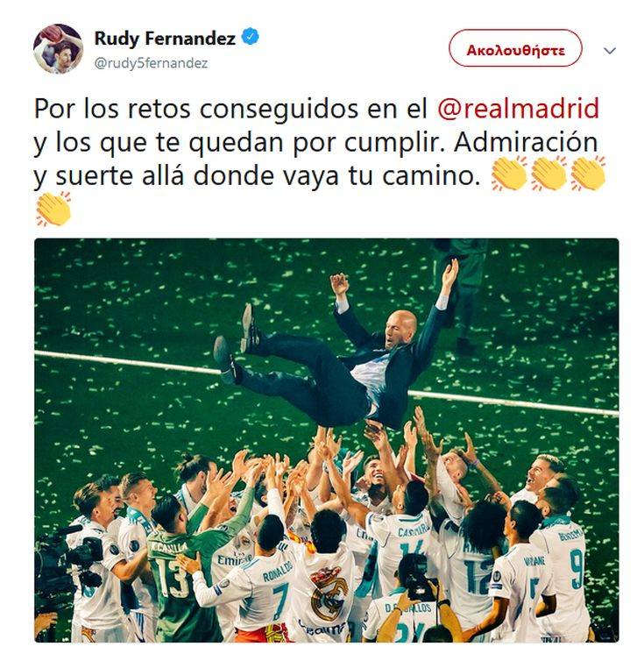Open Rudy Fernandez's profile avatar
The height and width of the screenshot is (654, 644).
coord(58,49)
